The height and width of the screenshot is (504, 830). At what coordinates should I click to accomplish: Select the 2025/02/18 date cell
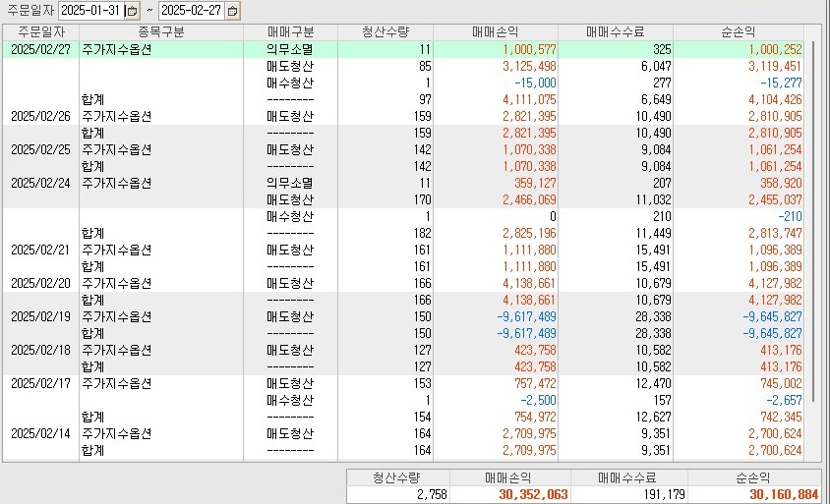coord(40,350)
